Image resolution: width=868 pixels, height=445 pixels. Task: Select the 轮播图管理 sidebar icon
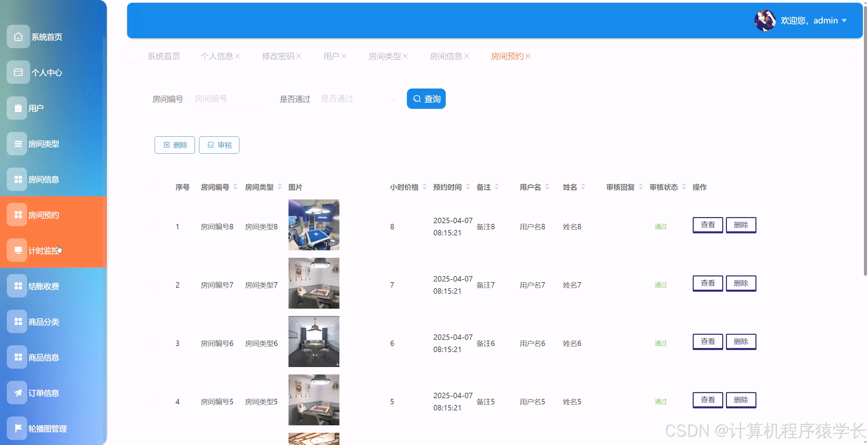click(18, 428)
